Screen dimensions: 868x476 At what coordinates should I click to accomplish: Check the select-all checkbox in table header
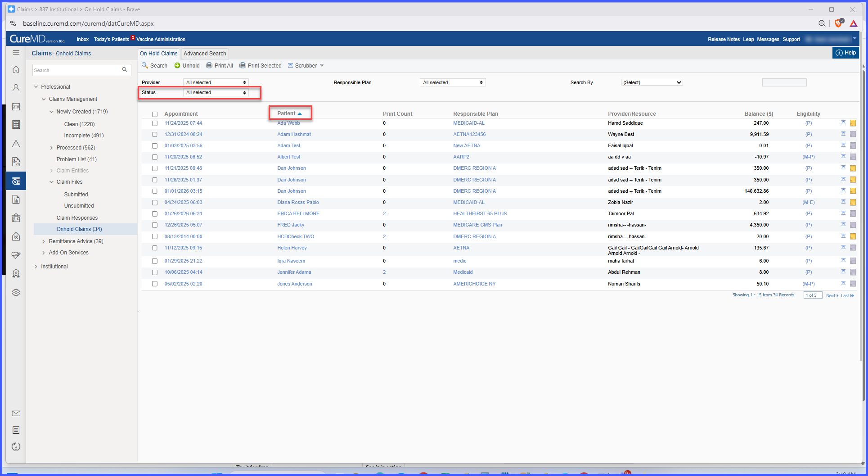tap(155, 114)
